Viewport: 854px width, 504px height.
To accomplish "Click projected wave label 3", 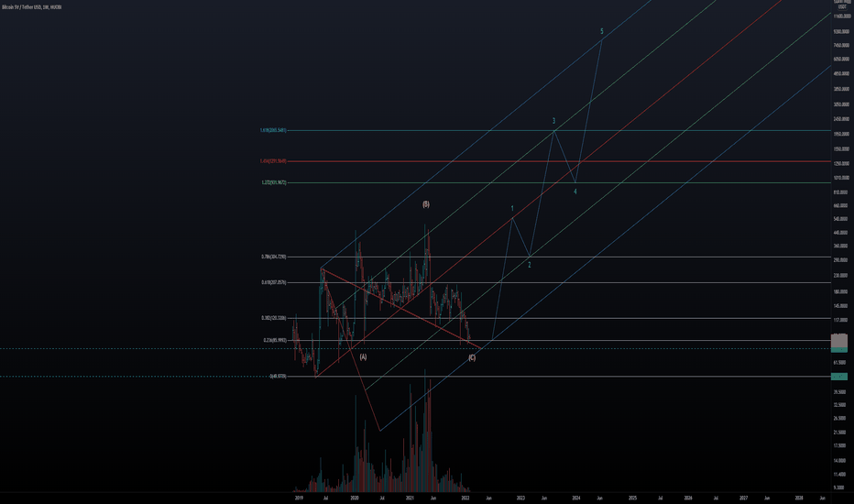I will [x=553, y=121].
